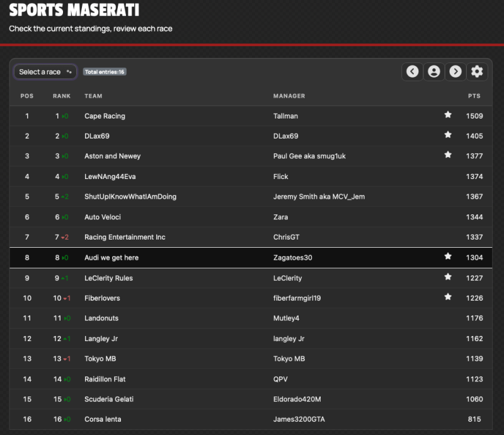Viewport: 504px width, 435px height.
Task: Select team LewNAng44Eva
Action: click(x=110, y=177)
